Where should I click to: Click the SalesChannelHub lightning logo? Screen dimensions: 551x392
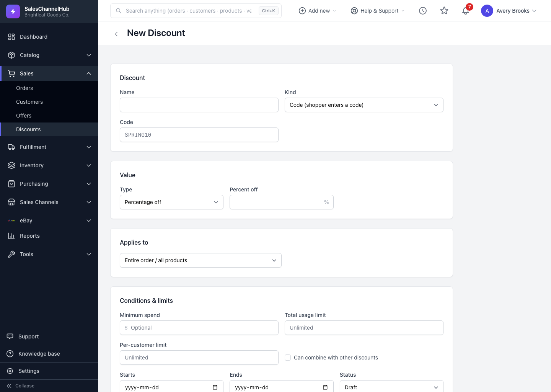click(x=13, y=11)
